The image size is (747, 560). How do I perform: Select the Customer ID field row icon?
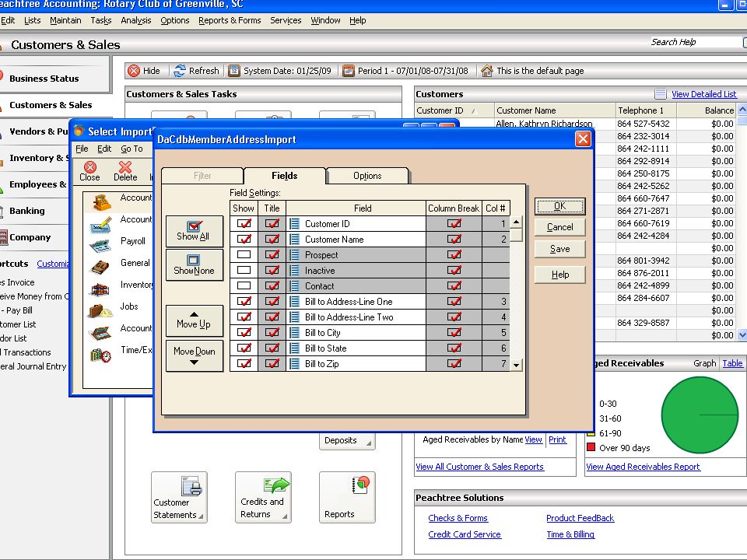[295, 224]
